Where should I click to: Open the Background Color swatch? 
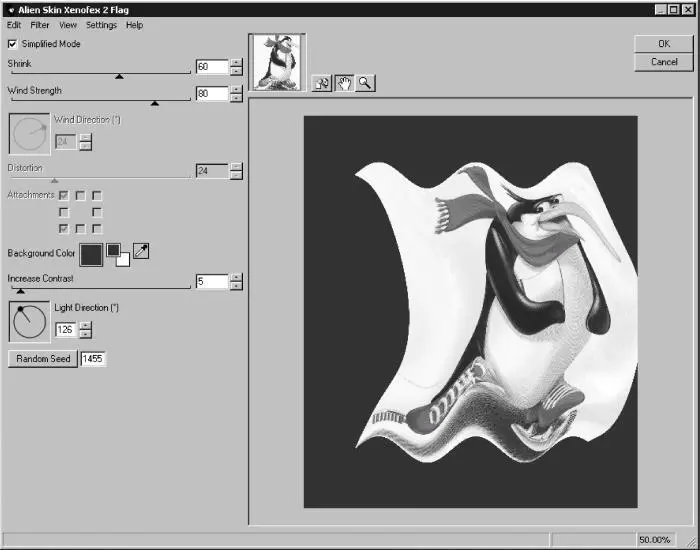(x=91, y=255)
